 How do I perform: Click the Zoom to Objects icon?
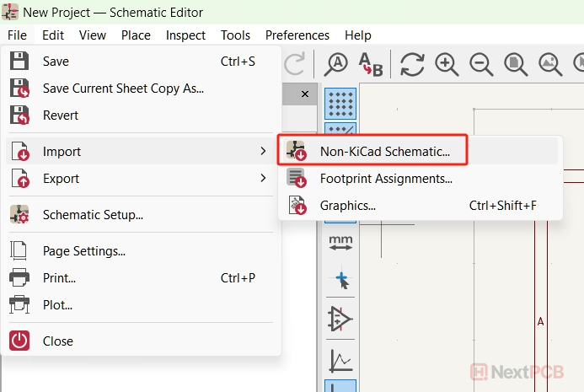click(x=549, y=64)
